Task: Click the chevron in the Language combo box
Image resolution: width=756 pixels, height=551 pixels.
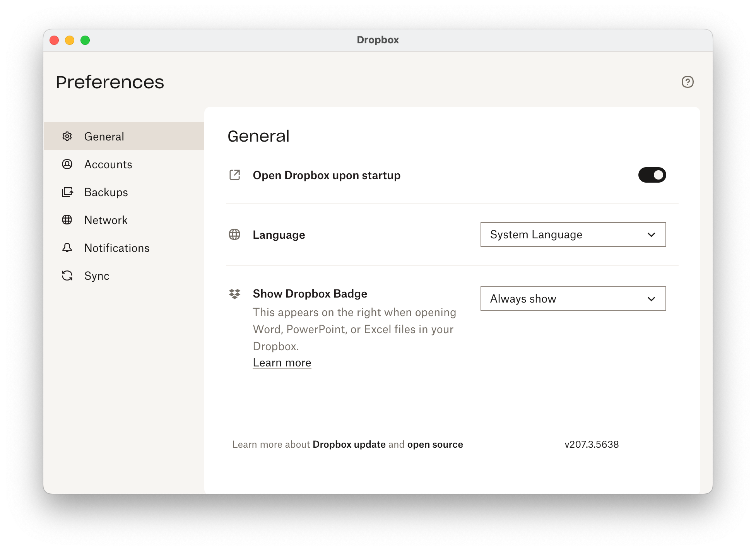Action: click(x=651, y=234)
